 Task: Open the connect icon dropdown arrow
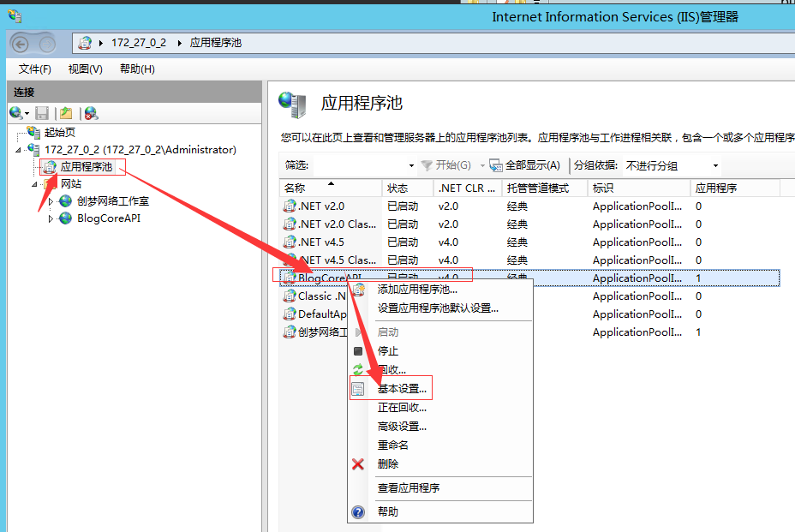[x=27, y=114]
